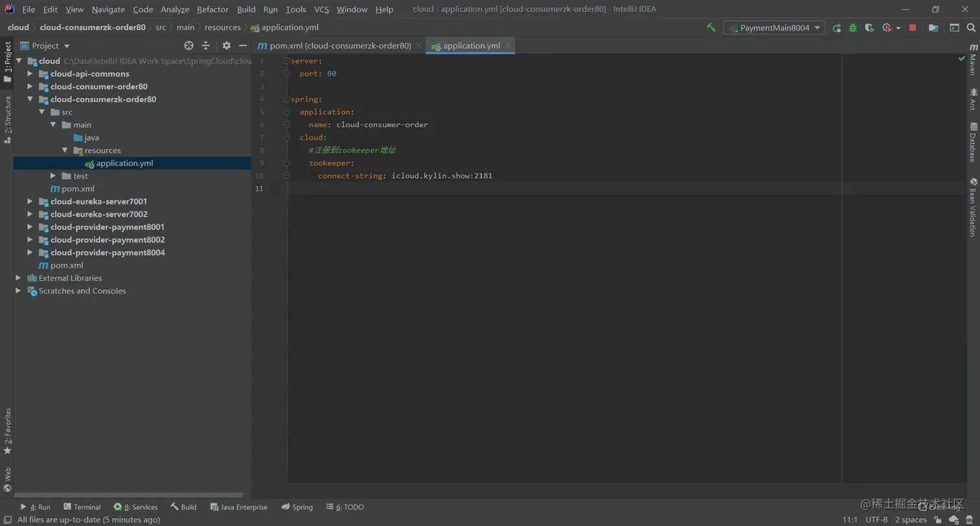Click Locate/Scroll from Source target icon
The image size is (980, 526).
pyautogui.click(x=189, y=45)
